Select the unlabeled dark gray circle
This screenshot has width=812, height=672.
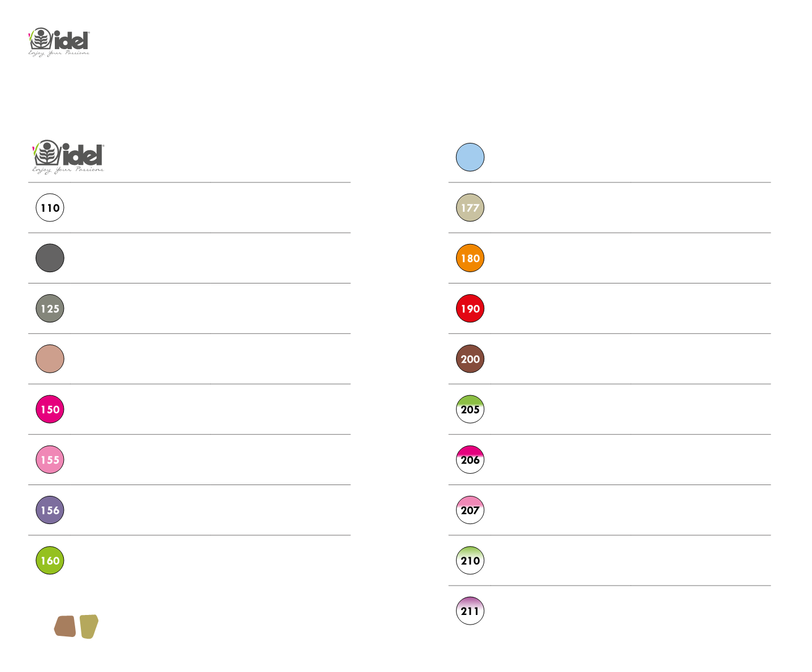[50, 258]
